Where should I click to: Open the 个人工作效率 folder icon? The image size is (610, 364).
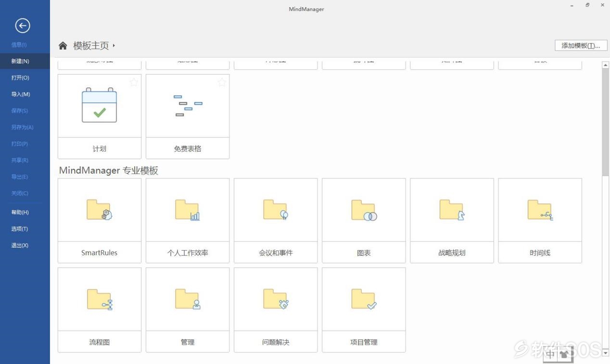188,210
